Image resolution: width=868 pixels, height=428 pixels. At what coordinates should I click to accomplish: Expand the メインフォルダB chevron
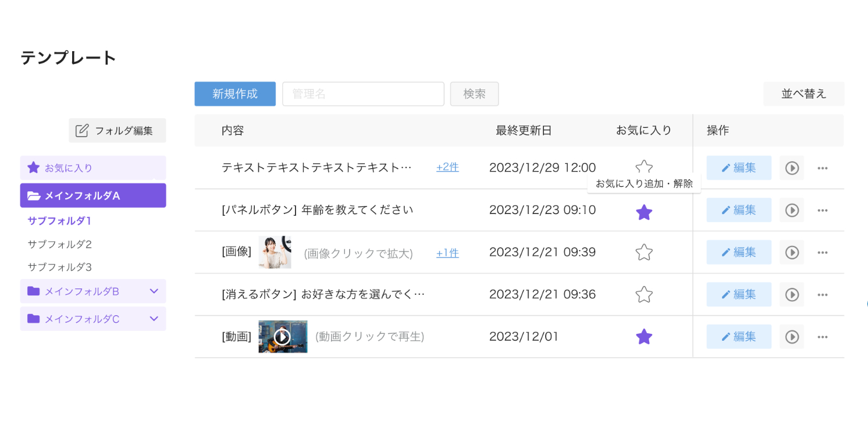(x=154, y=291)
